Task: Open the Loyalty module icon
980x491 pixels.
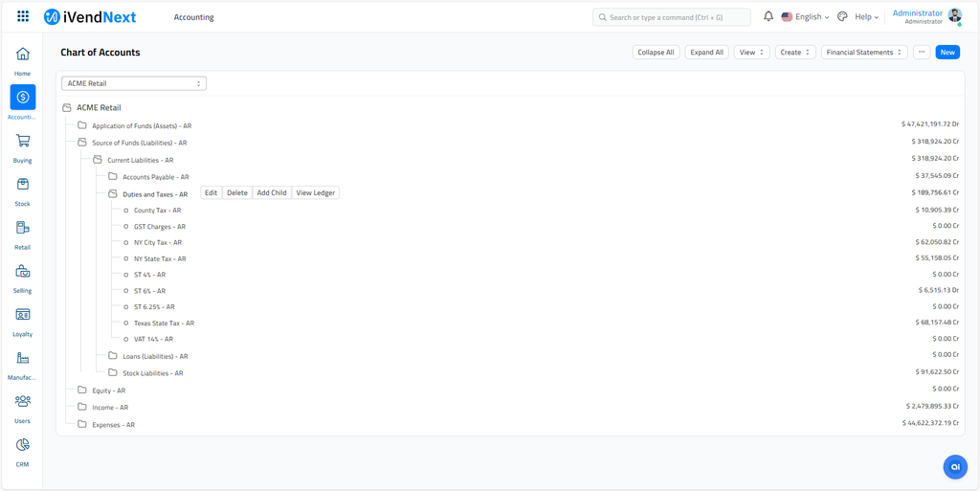Action: [x=22, y=315]
